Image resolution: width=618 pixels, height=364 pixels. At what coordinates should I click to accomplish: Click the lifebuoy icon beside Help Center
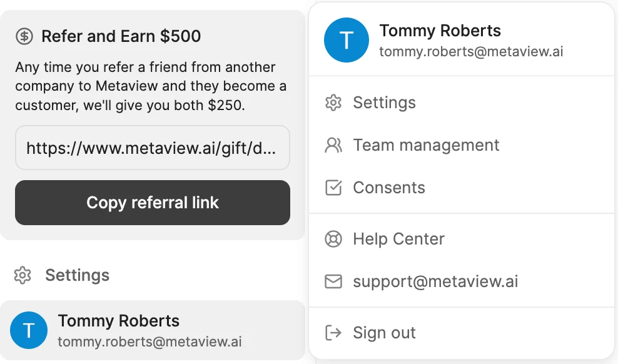(333, 239)
